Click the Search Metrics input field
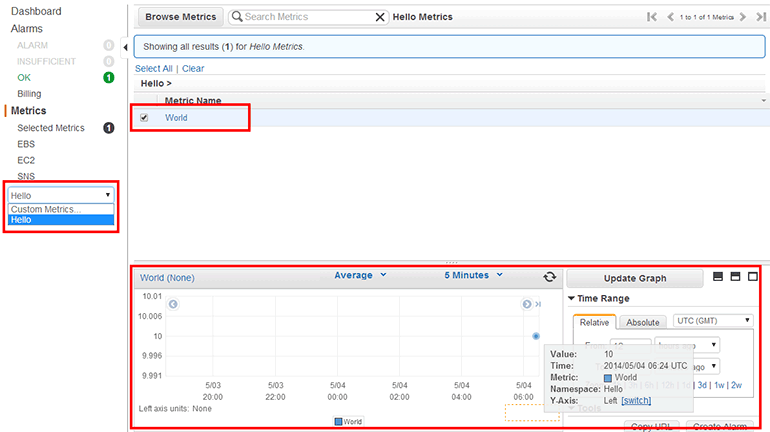The image size is (770, 432). [x=305, y=17]
